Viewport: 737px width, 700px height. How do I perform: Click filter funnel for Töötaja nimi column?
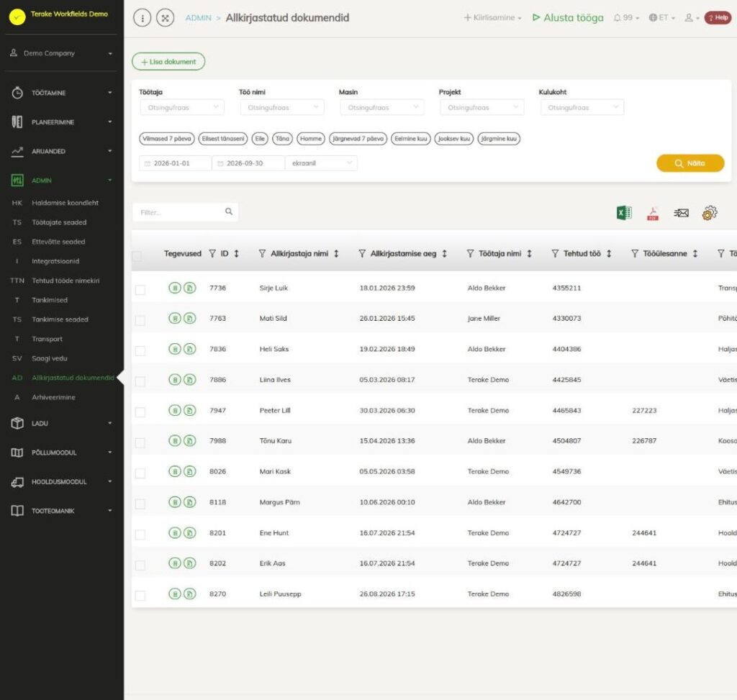click(x=470, y=254)
